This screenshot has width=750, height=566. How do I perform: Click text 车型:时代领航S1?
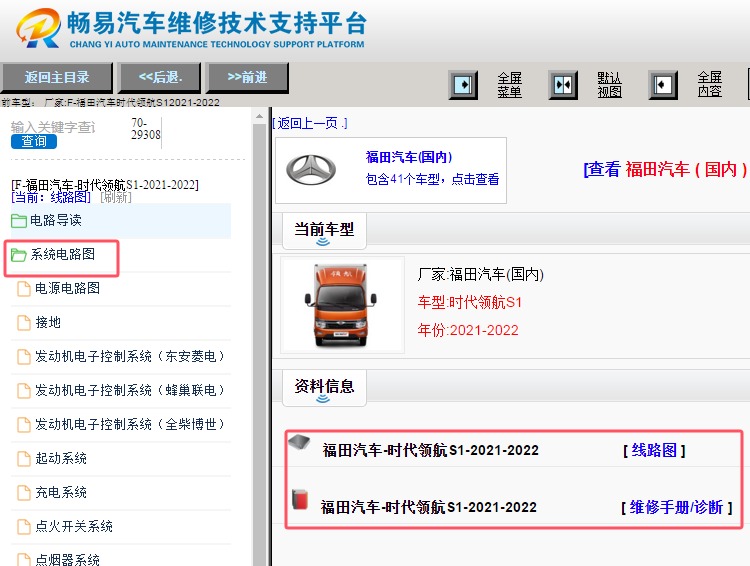[x=470, y=302]
